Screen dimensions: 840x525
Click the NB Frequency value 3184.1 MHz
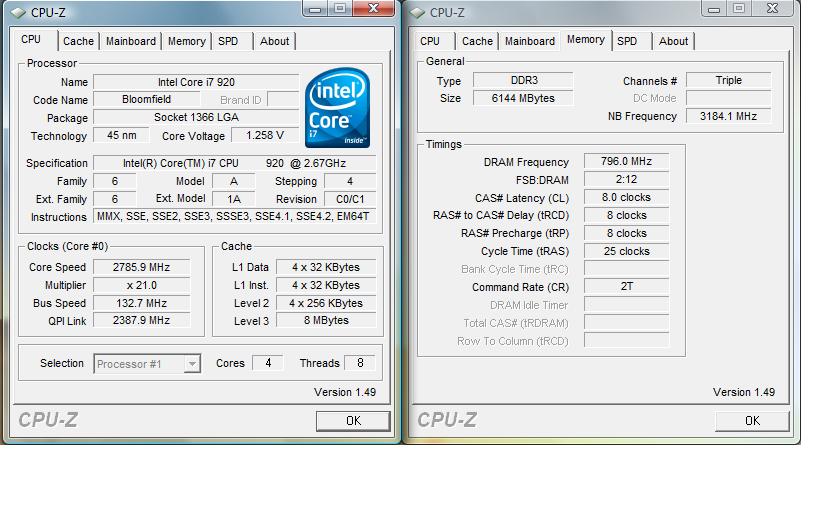(x=729, y=116)
